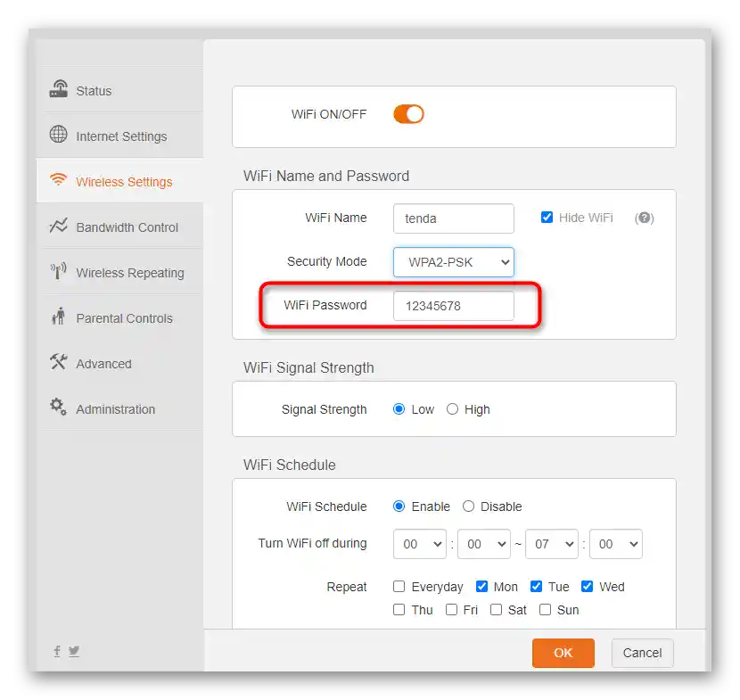Turn off the WiFi ON/OFF switch
This screenshot has height=700, width=740.
tap(408, 114)
